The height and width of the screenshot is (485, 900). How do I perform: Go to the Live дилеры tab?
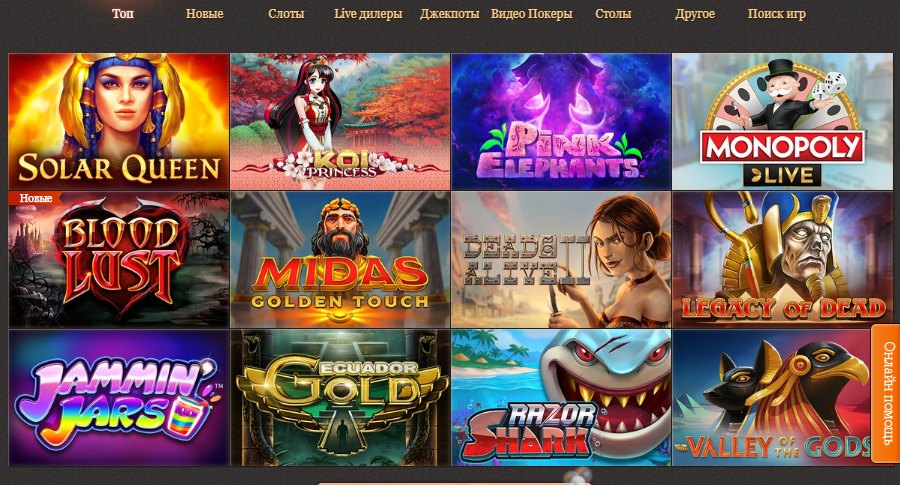point(368,14)
